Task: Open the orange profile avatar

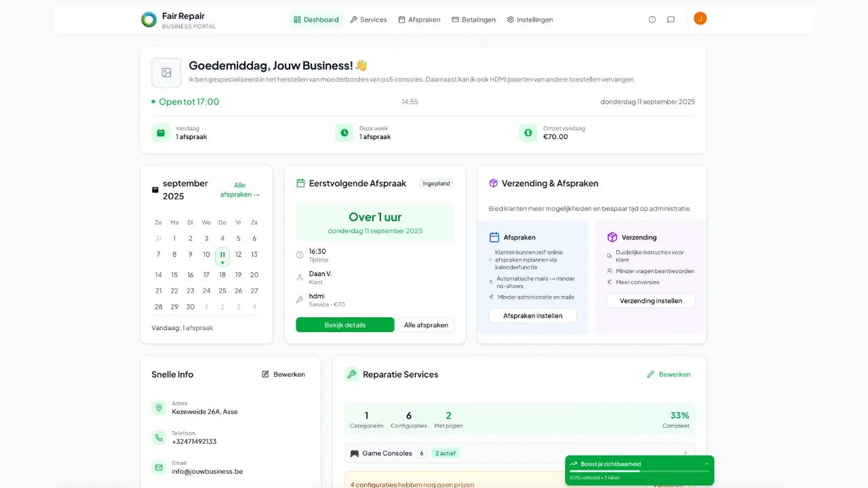Action: tap(700, 18)
